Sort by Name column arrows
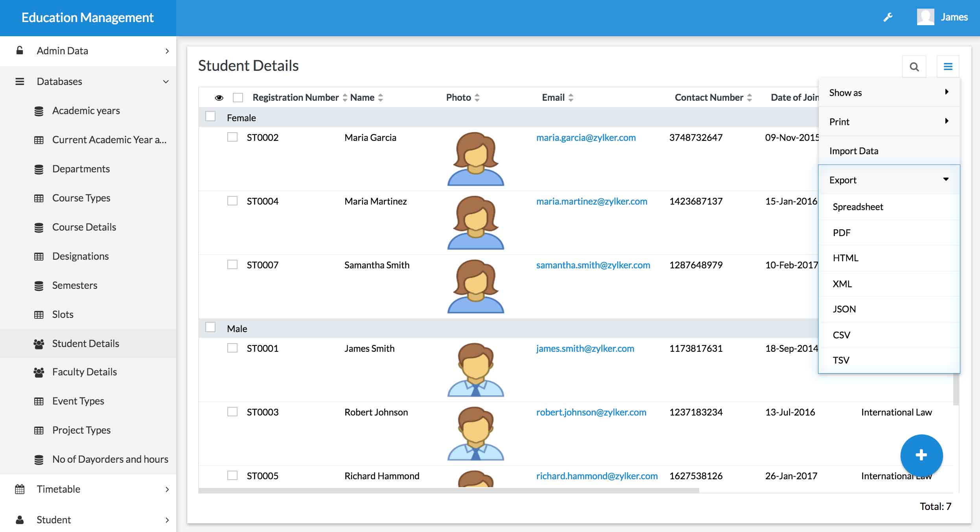The width and height of the screenshot is (980, 532). pyautogui.click(x=380, y=98)
